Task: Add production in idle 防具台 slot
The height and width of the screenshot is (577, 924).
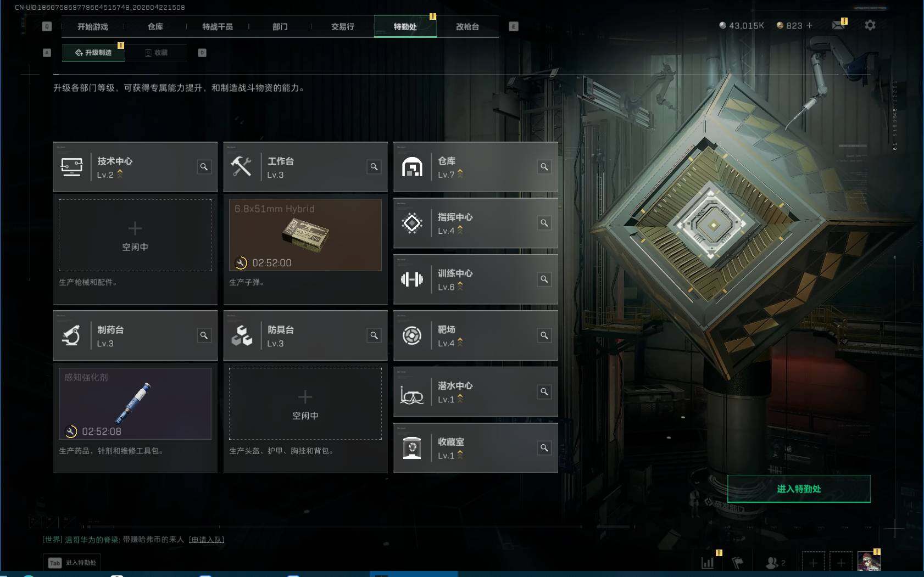Action: click(x=305, y=404)
